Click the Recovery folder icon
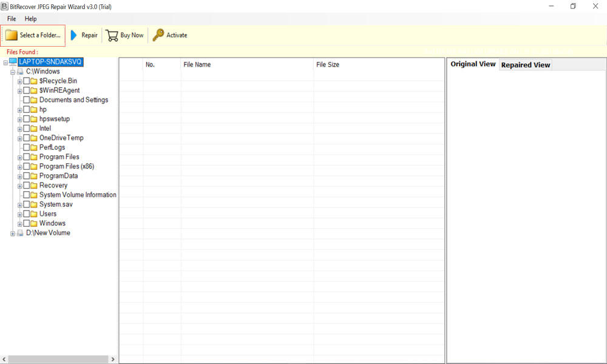The width and height of the screenshot is (607, 364). 33,185
